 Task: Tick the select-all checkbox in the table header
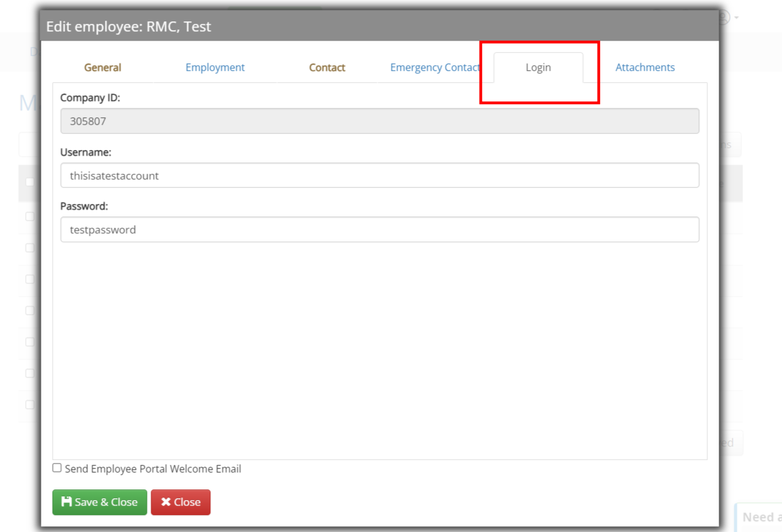click(29, 182)
